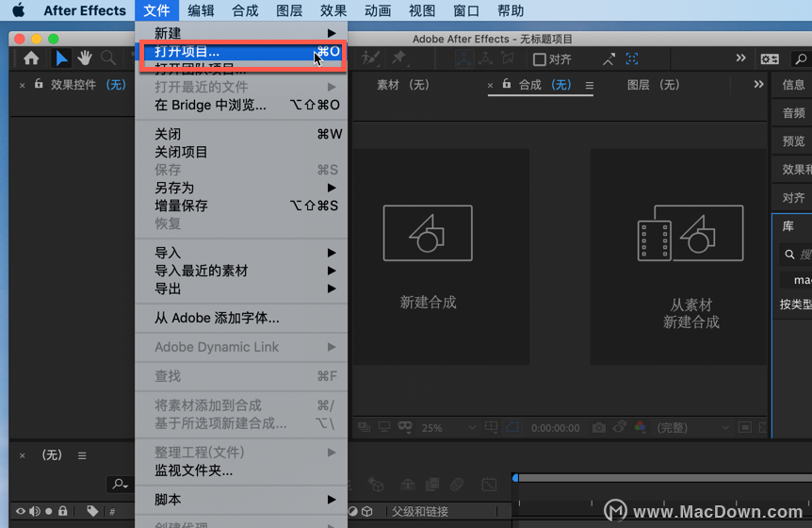Toggle the solo dot column switch

pos(49,511)
